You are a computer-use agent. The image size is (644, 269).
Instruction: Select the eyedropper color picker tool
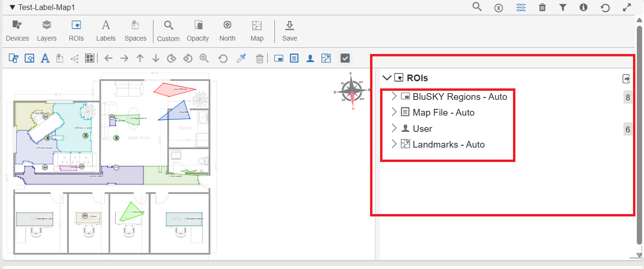(x=241, y=58)
